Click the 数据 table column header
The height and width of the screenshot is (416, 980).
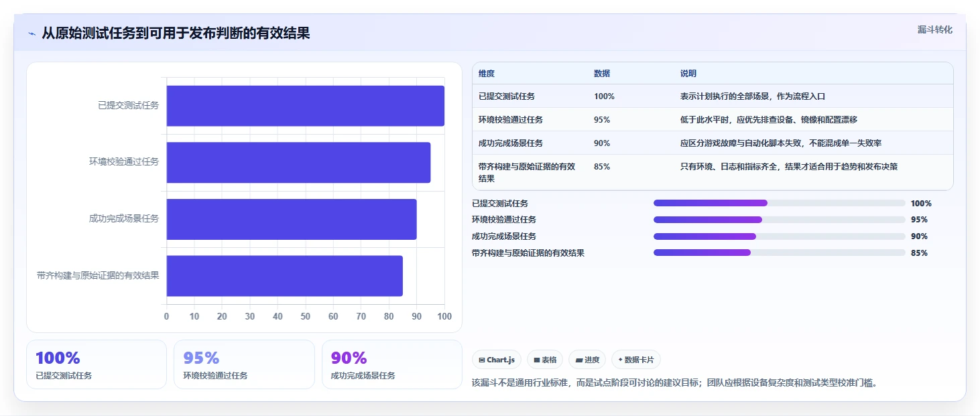[602, 74]
